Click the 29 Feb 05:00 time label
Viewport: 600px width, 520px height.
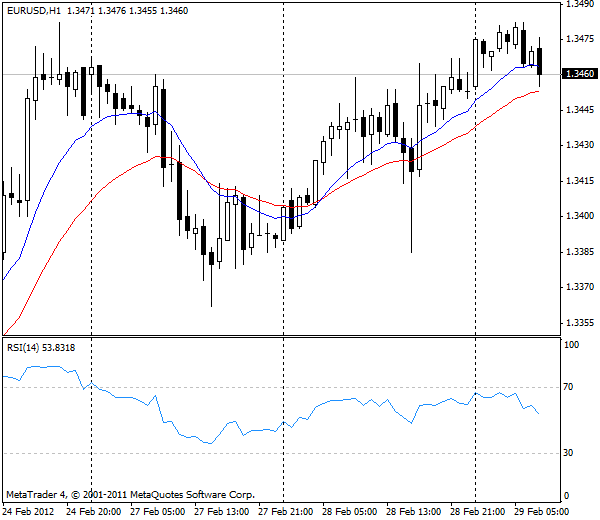coord(541,512)
